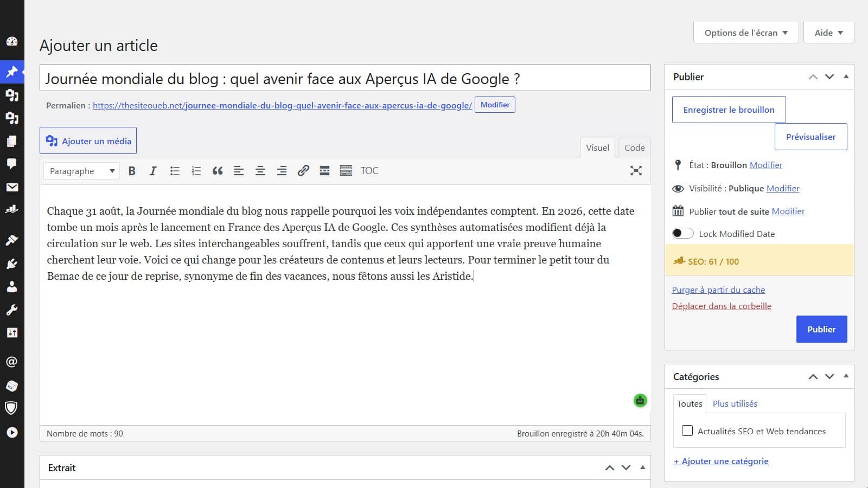Move the draft to trash via Déplacer dans la corbeille

point(722,306)
